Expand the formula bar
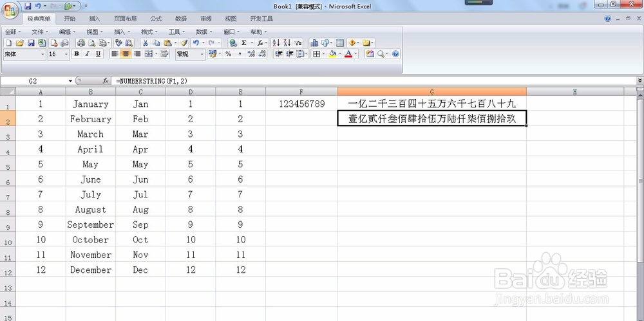This screenshot has height=321, width=644. [x=640, y=81]
